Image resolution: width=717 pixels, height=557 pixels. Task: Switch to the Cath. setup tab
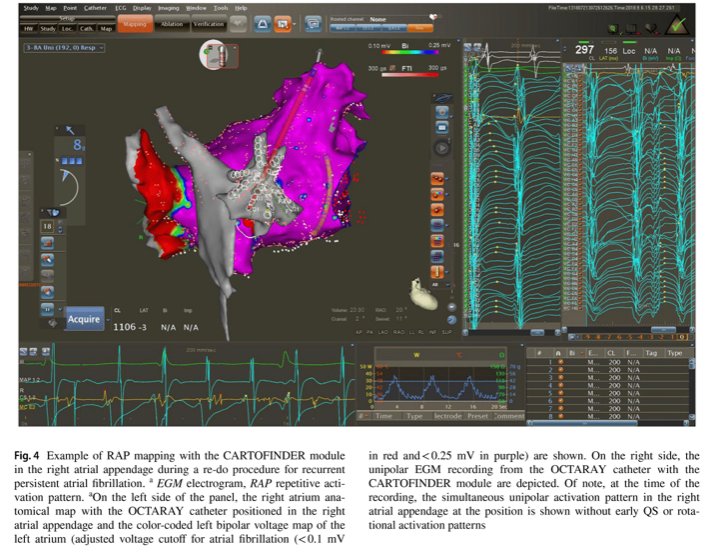(x=86, y=28)
